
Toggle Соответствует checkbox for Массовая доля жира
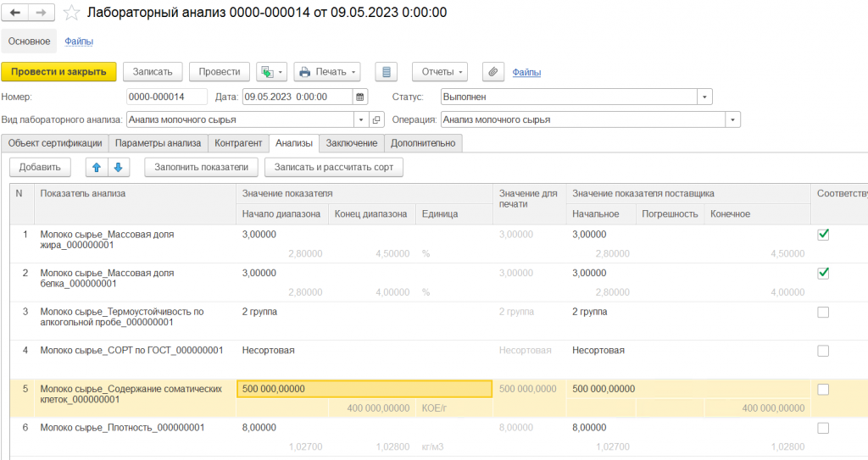pos(823,235)
